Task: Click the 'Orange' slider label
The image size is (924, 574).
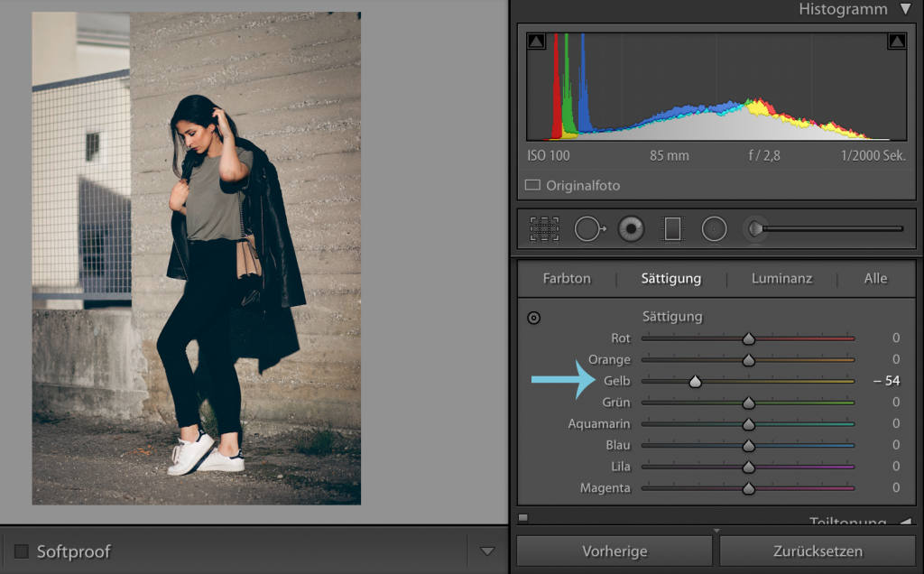Action: coord(609,359)
